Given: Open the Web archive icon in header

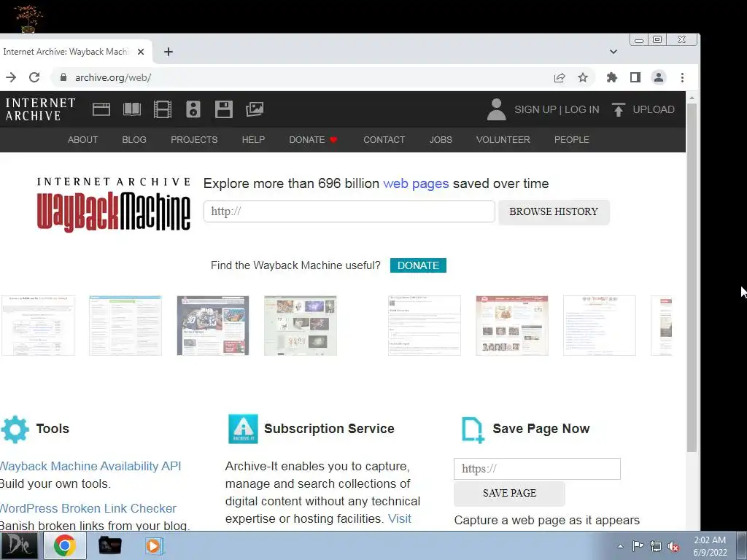Looking at the screenshot, I should pyautogui.click(x=101, y=109).
